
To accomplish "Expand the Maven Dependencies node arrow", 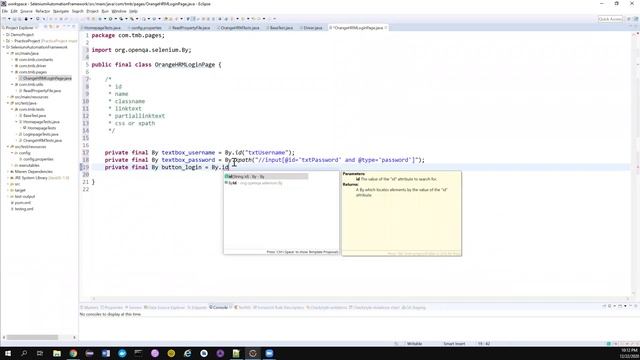I will coord(8,171).
